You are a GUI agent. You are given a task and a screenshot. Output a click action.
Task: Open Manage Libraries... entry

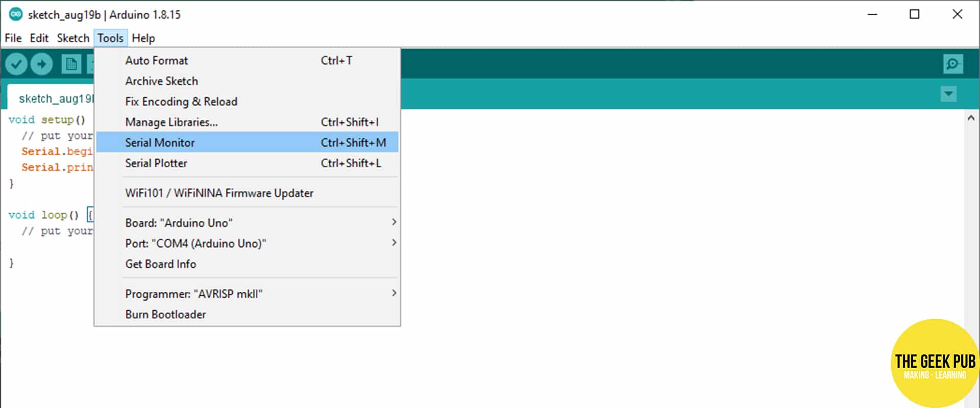(247, 122)
